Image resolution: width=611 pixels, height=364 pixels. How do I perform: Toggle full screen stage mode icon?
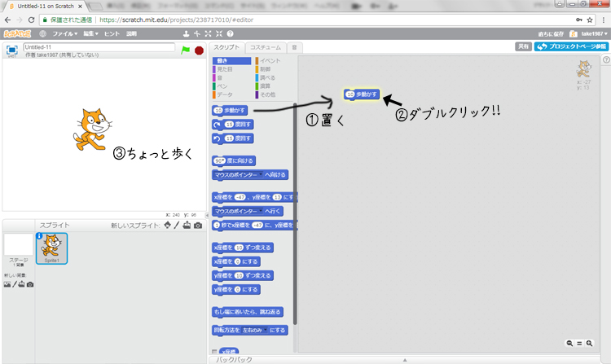click(x=13, y=50)
